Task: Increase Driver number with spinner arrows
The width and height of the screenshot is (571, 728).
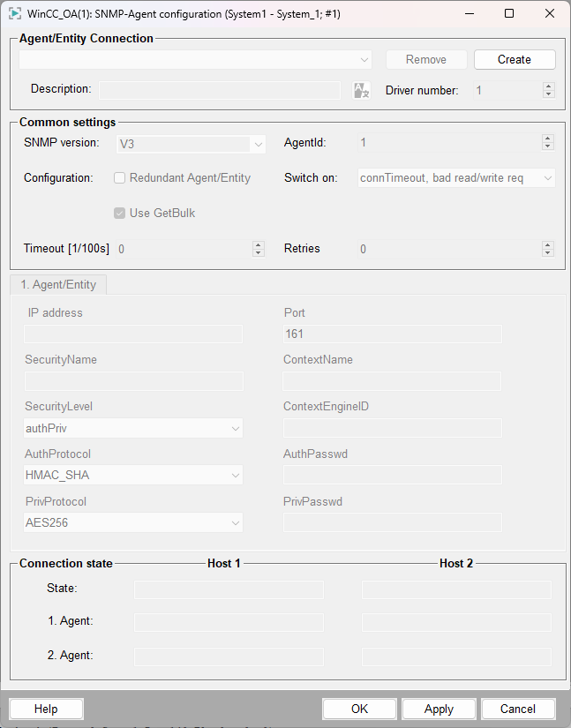Action: tap(549, 86)
